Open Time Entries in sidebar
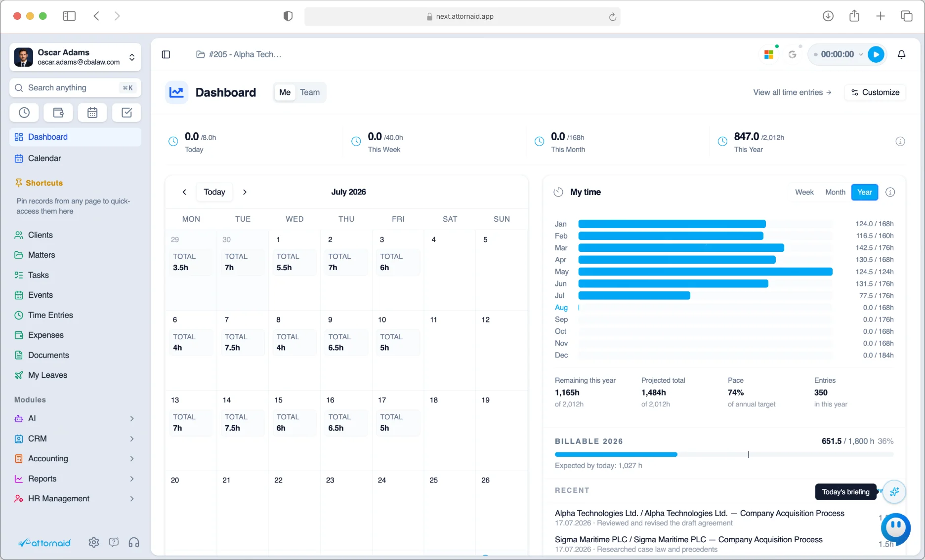Viewport: 925px width, 560px height. (x=75, y=315)
